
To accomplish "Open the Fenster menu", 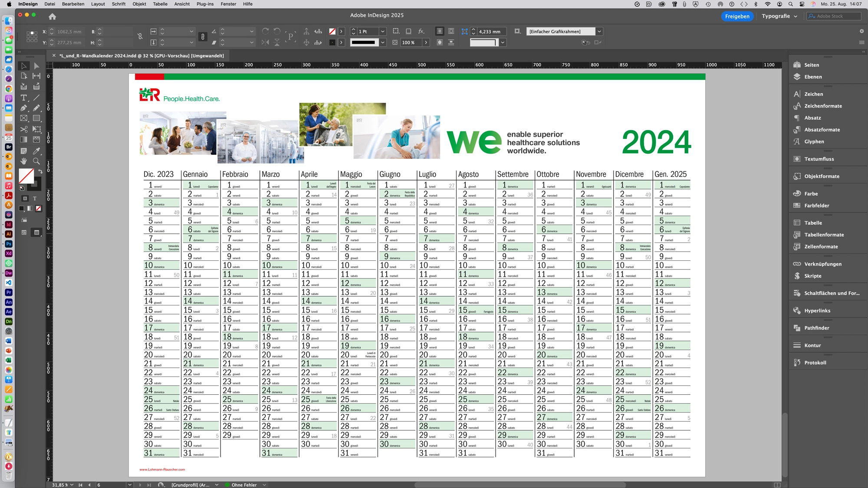I will [228, 4].
